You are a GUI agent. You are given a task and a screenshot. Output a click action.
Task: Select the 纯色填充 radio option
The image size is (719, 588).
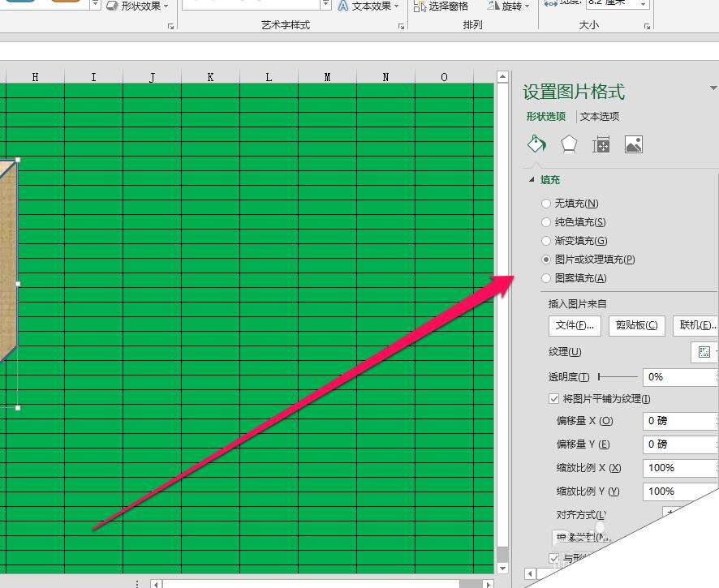pos(545,221)
